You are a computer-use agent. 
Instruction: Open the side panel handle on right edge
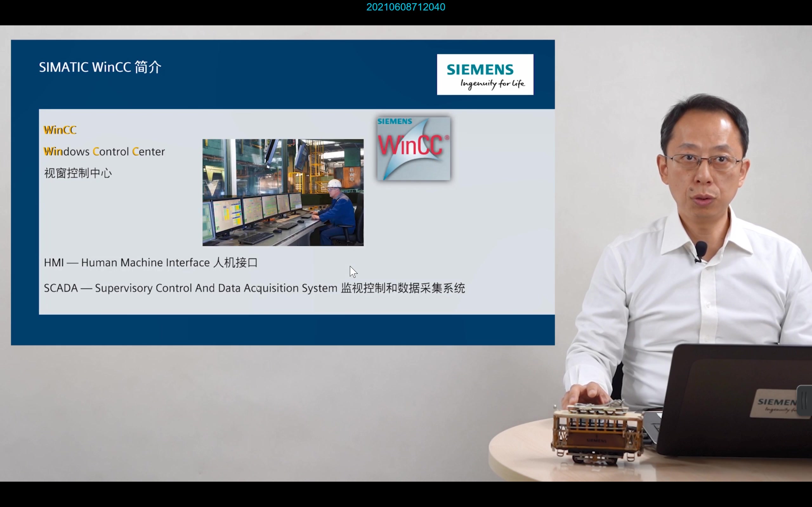pyautogui.click(x=805, y=400)
